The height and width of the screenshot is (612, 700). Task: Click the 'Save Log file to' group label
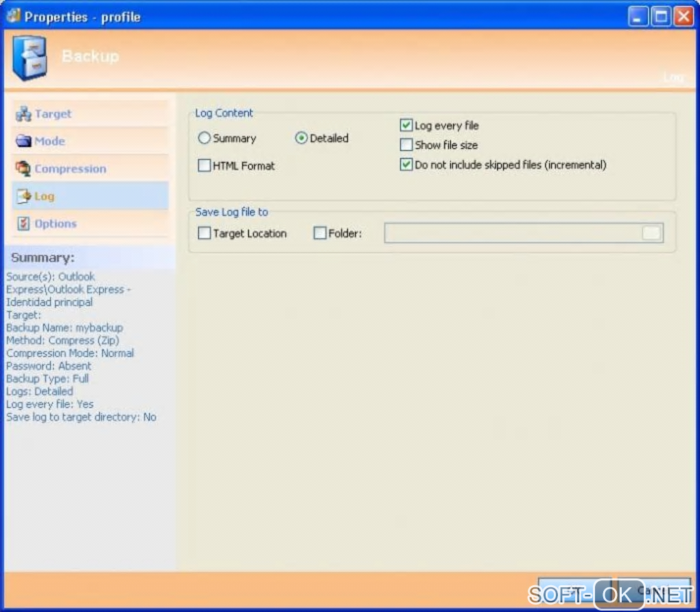pos(232,212)
